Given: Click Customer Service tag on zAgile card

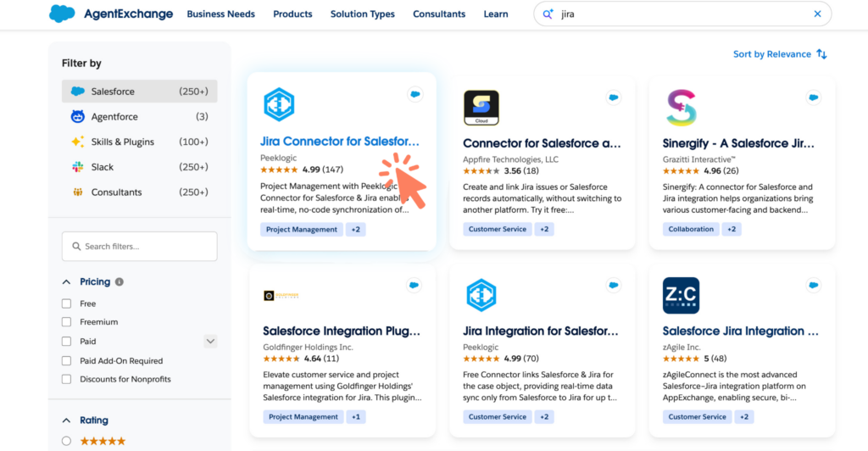Looking at the screenshot, I should click(697, 417).
